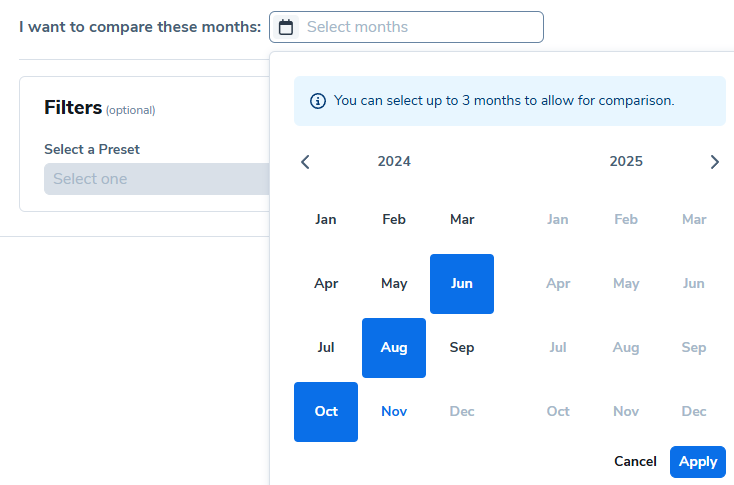This screenshot has height=485, width=734.
Task: Pick Sep 2024 from the month grid
Action: tap(462, 348)
